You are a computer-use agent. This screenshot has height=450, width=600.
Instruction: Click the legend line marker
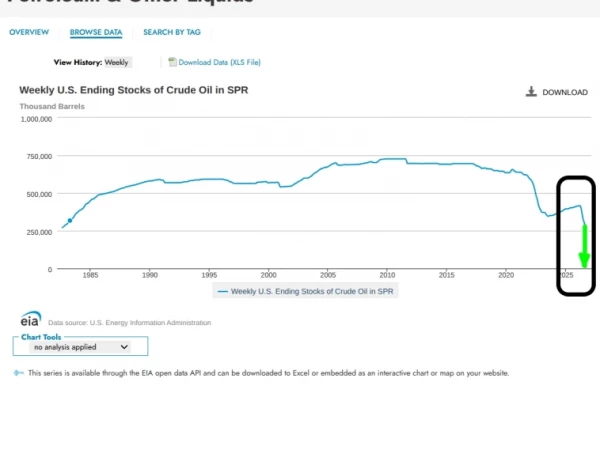point(223,292)
